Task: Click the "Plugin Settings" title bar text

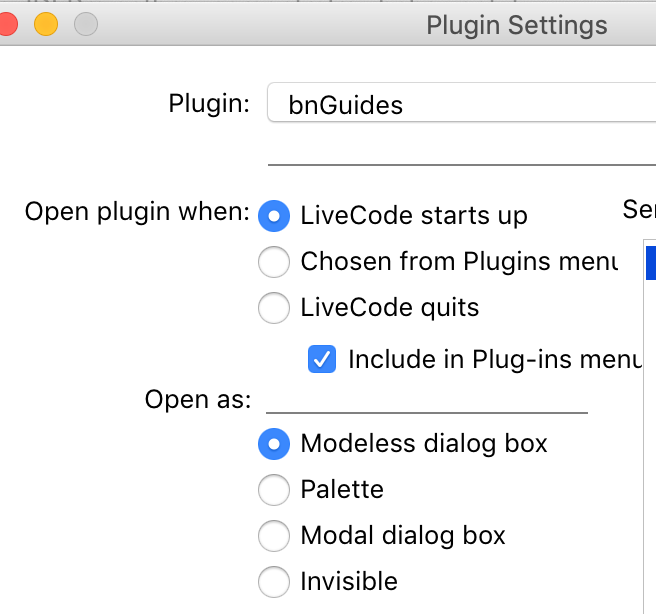Action: [516, 25]
